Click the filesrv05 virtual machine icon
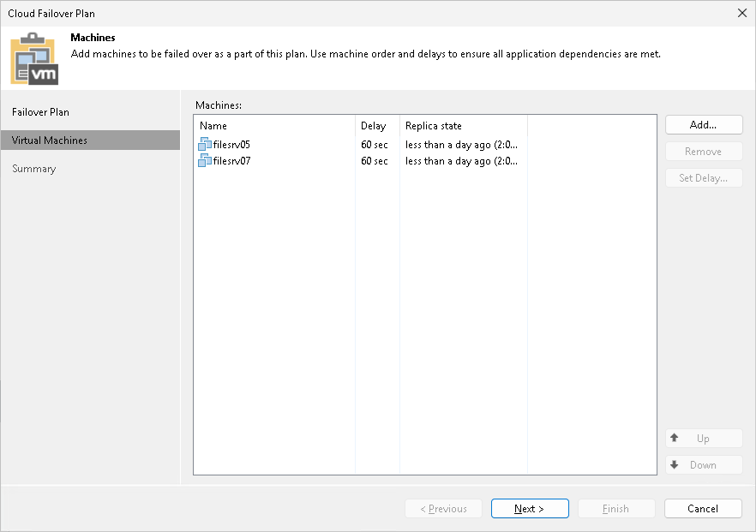This screenshot has height=532, width=756. click(x=205, y=145)
